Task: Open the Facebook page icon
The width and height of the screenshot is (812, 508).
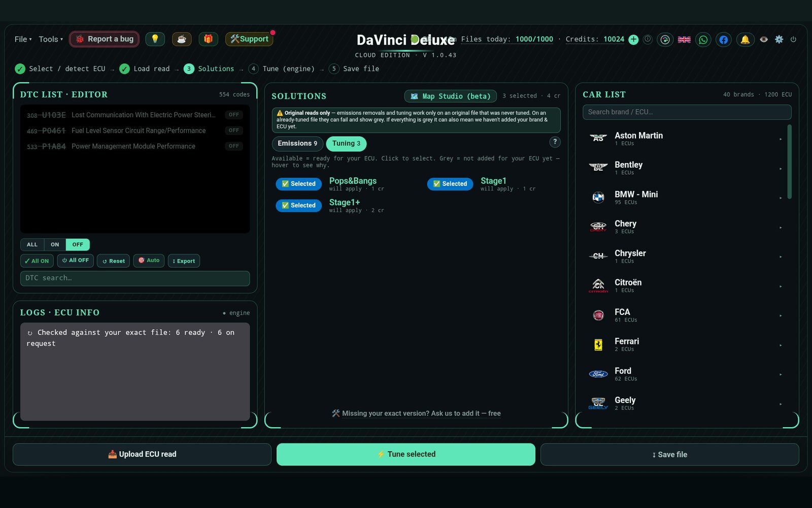Action: tap(724, 39)
